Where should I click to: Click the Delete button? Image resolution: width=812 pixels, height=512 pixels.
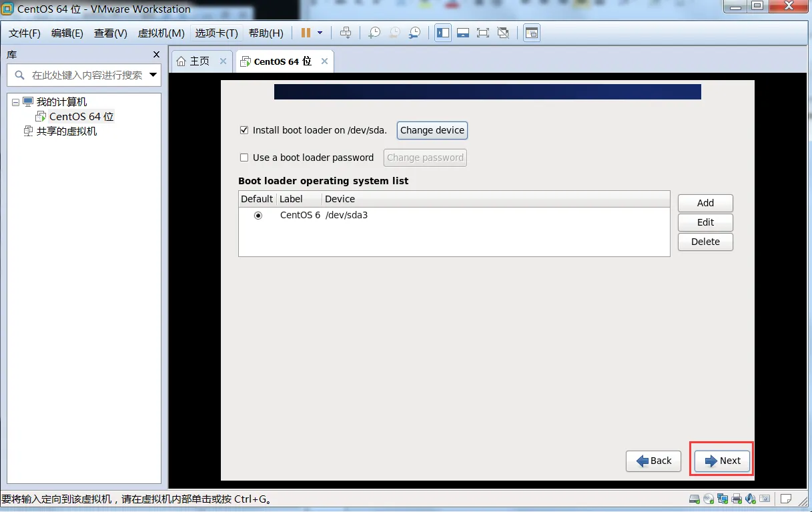pyautogui.click(x=705, y=242)
